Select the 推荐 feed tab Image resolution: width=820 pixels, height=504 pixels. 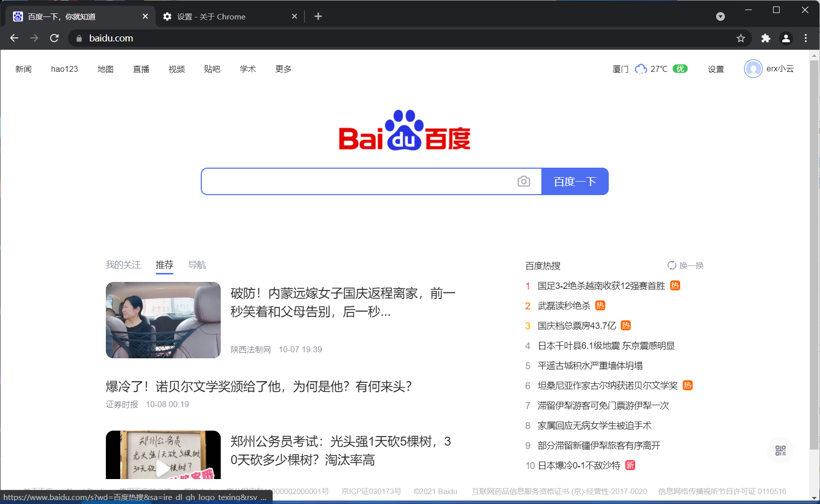tap(164, 265)
